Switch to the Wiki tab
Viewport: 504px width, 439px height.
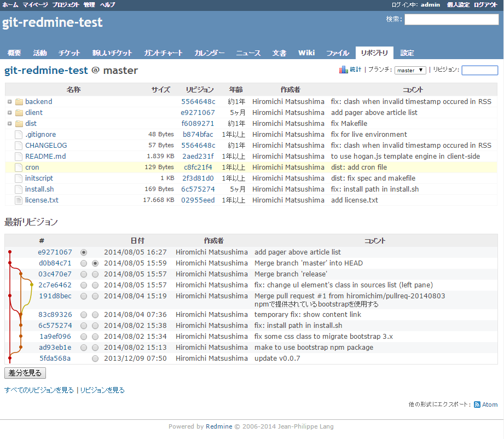click(306, 53)
